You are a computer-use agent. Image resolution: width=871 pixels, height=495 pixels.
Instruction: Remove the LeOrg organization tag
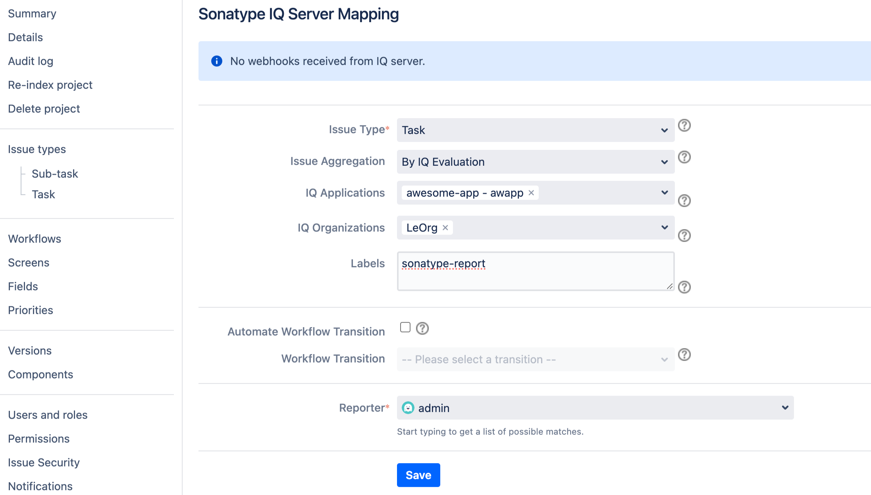(x=446, y=228)
